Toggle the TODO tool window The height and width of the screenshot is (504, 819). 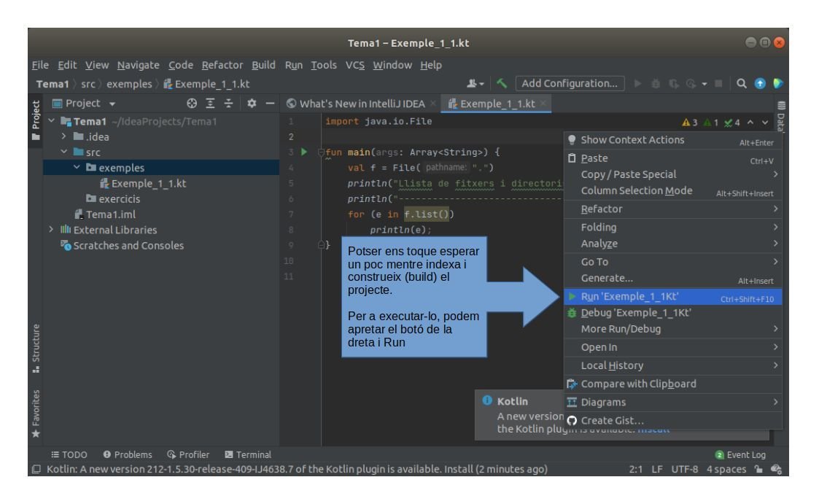[69, 454]
